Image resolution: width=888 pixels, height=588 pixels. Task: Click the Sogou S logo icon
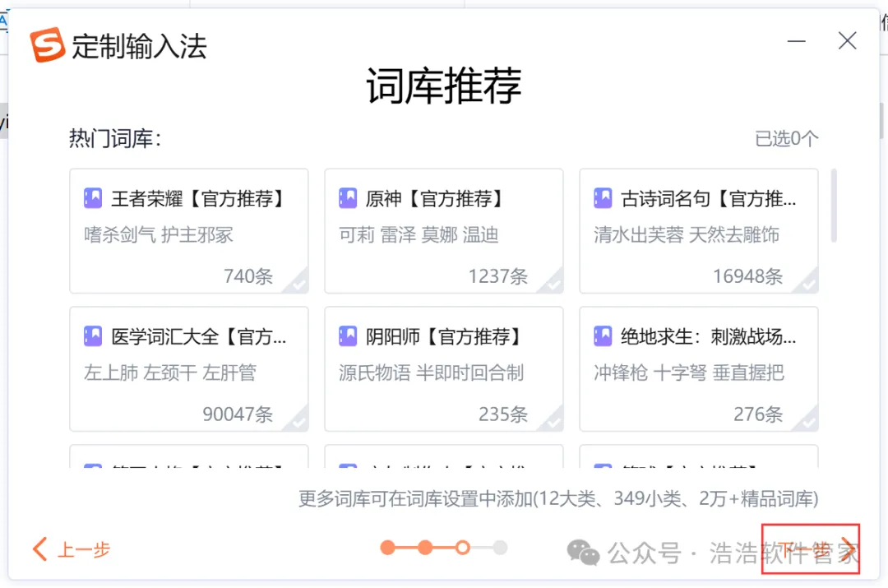48,44
